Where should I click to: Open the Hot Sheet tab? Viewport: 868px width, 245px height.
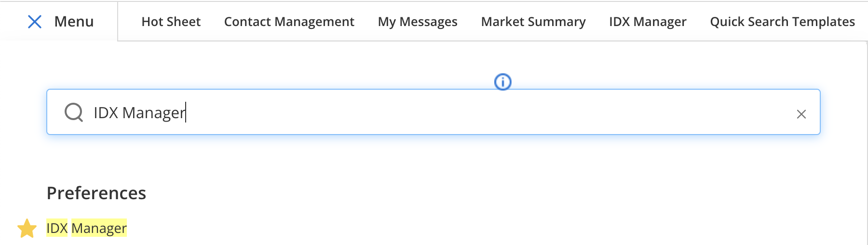[171, 22]
